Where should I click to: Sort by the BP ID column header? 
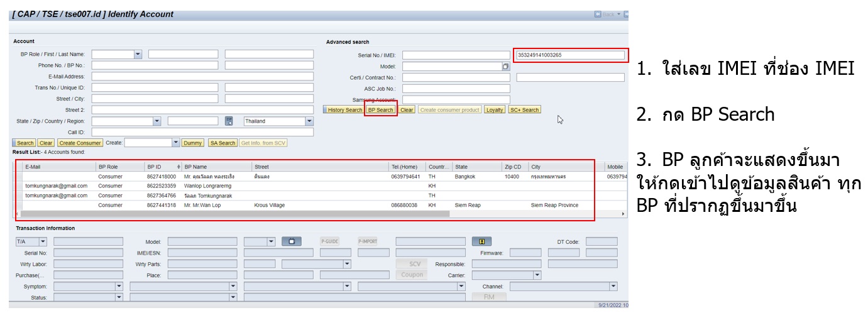coord(163,167)
